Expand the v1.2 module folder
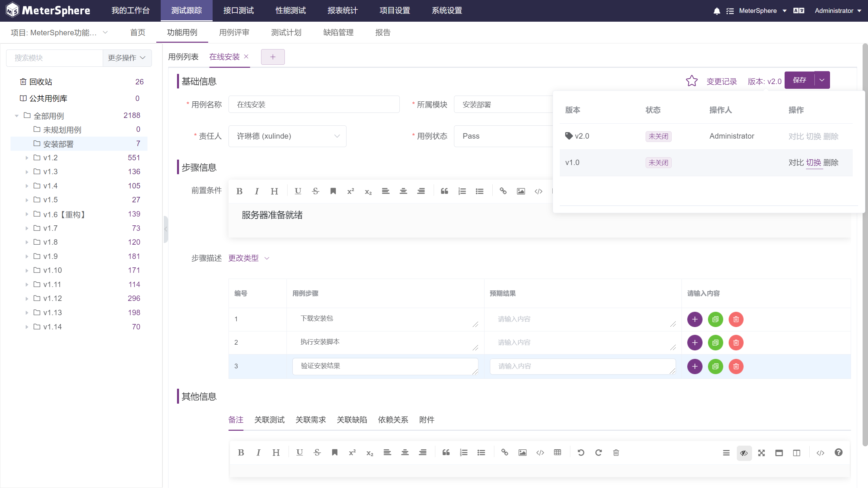The width and height of the screenshot is (868, 488). [x=27, y=158]
